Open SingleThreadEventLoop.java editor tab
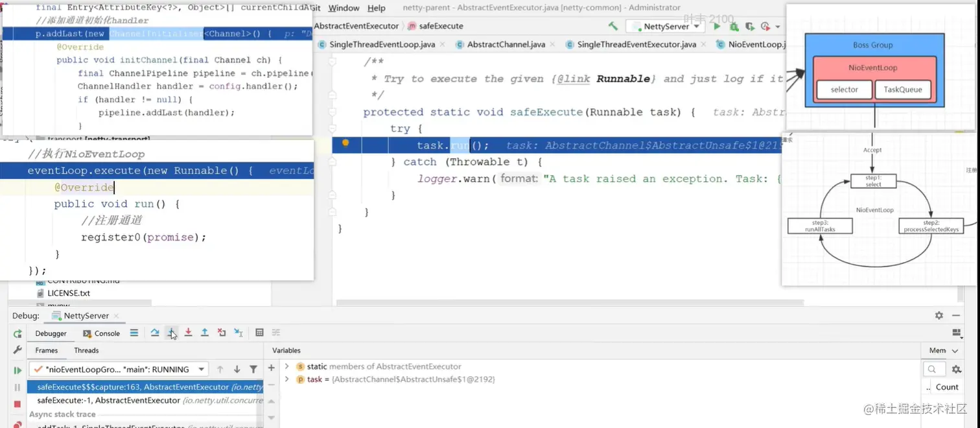Image resolution: width=980 pixels, height=428 pixels. [382, 45]
